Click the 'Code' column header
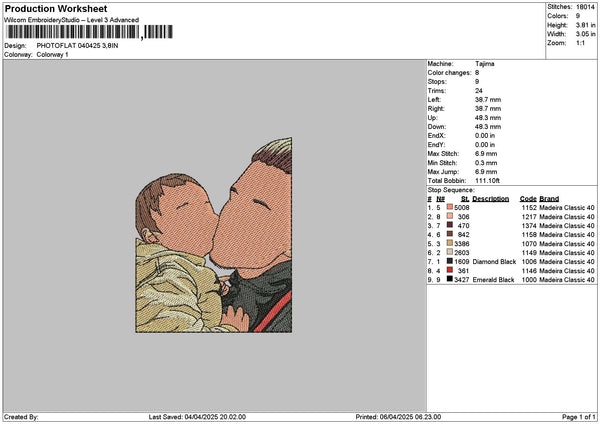 [528, 199]
